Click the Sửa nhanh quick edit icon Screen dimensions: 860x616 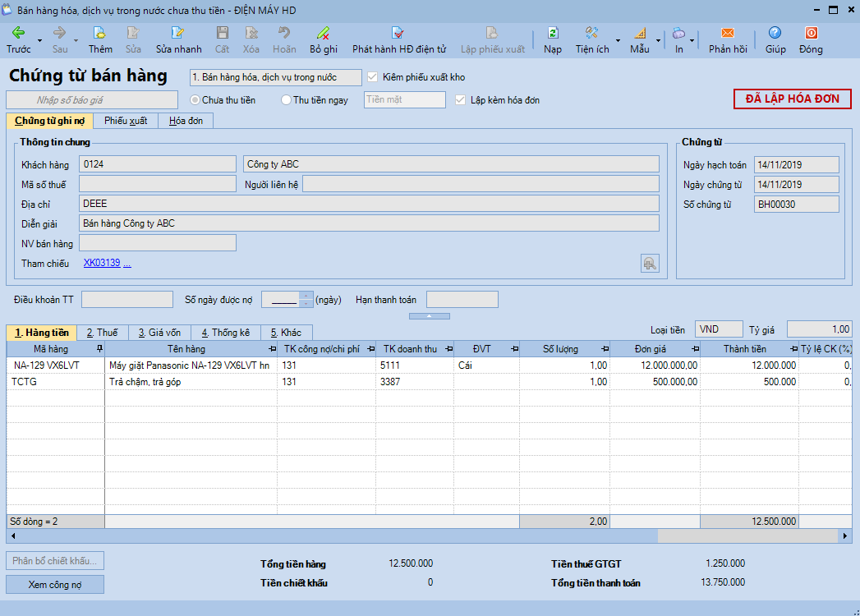pos(177,33)
